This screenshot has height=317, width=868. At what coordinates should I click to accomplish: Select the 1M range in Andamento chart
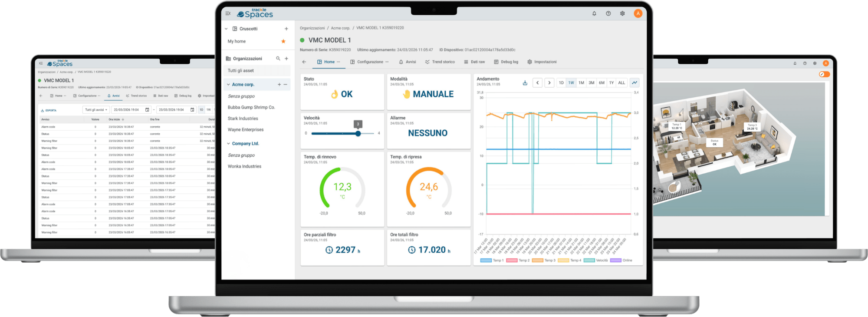point(581,83)
